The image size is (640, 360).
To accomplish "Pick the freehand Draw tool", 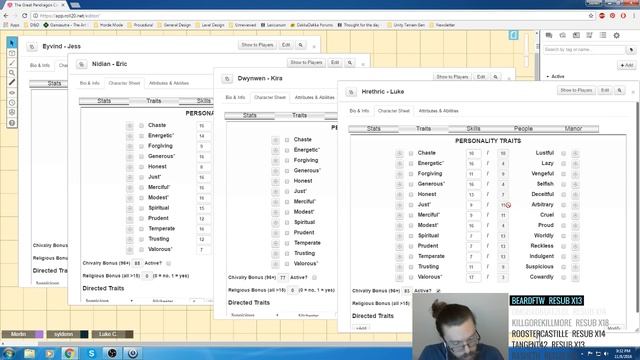I will tap(12, 63).
